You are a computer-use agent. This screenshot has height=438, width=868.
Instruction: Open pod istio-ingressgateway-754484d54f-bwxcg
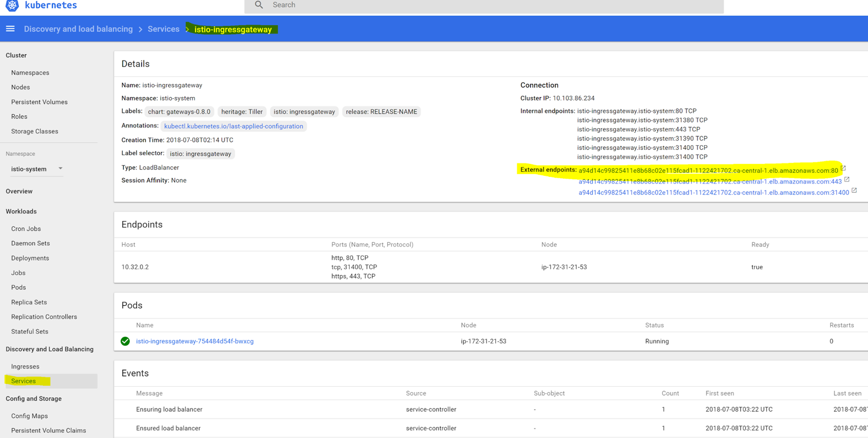tap(195, 342)
